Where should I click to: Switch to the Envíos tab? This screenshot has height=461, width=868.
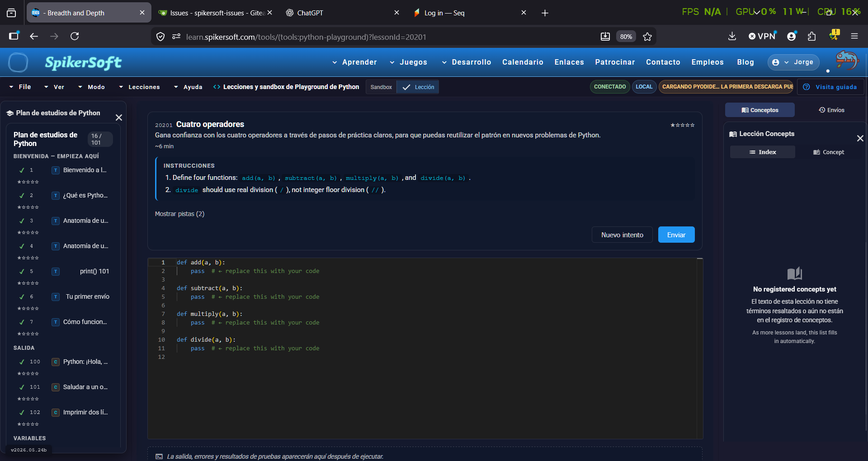click(831, 110)
